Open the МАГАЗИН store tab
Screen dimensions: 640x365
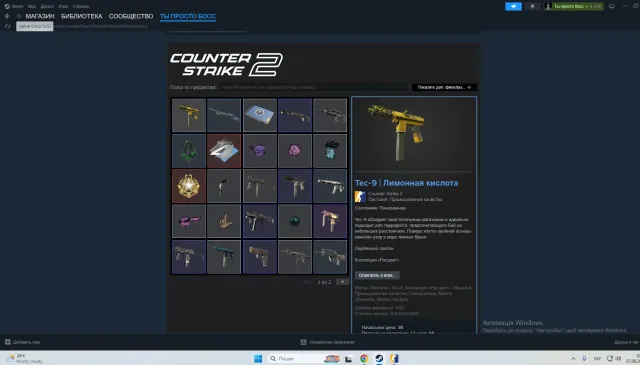click(x=40, y=16)
